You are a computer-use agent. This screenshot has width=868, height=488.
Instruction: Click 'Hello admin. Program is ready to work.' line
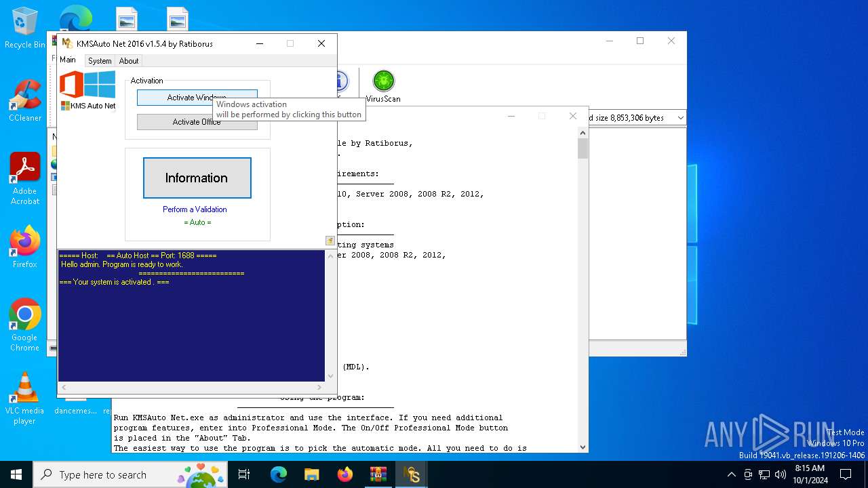(x=122, y=264)
